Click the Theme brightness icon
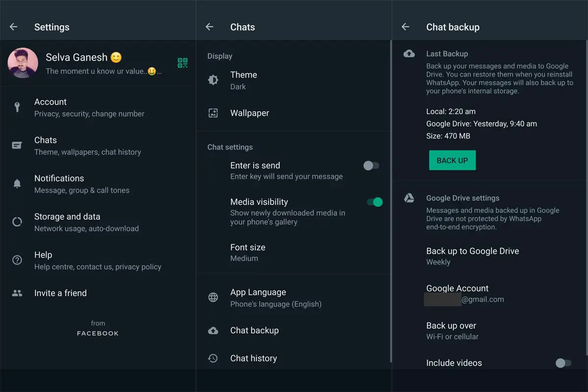This screenshot has height=392, width=588. pos(213,80)
